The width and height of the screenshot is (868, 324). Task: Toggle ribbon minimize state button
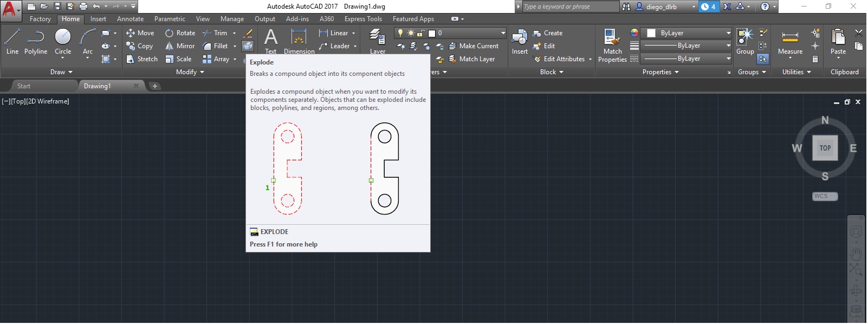pyautogui.click(x=455, y=19)
